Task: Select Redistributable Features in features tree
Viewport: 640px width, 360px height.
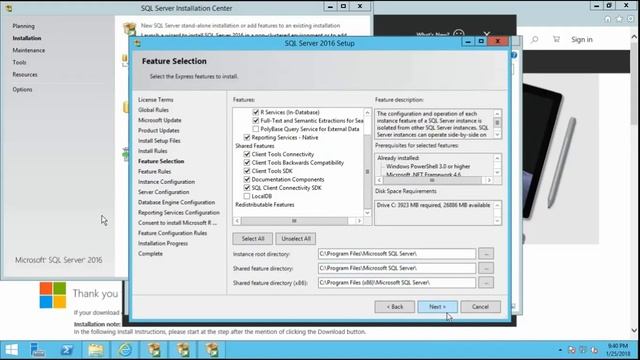Action: click(x=264, y=204)
